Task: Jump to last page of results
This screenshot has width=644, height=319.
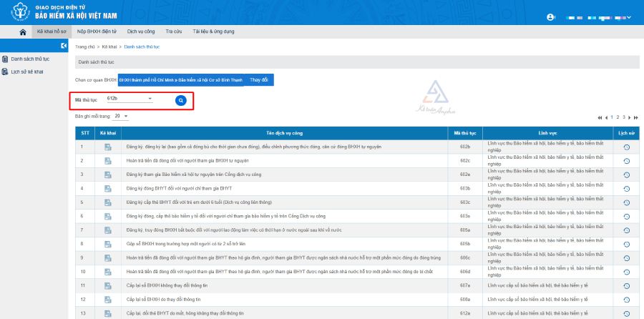Action: click(x=635, y=117)
